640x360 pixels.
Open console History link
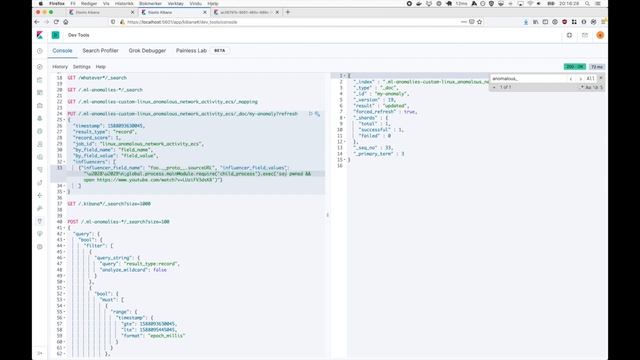pyautogui.click(x=60, y=67)
